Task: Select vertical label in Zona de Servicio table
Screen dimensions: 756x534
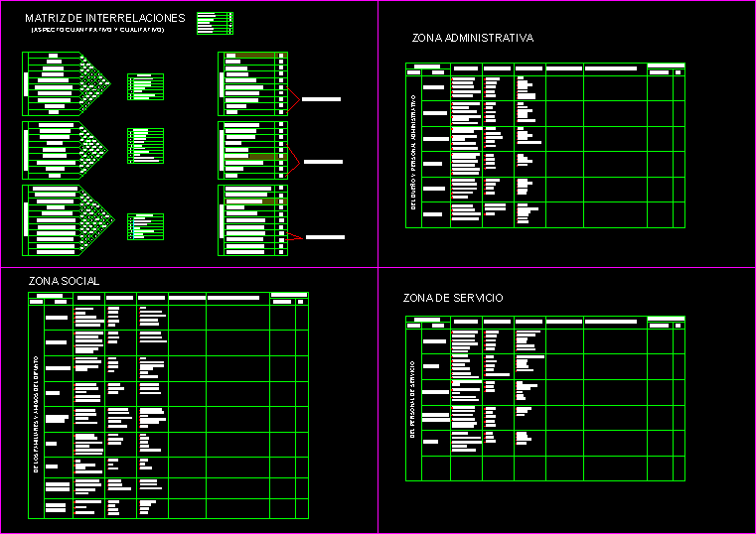Action: point(413,399)
